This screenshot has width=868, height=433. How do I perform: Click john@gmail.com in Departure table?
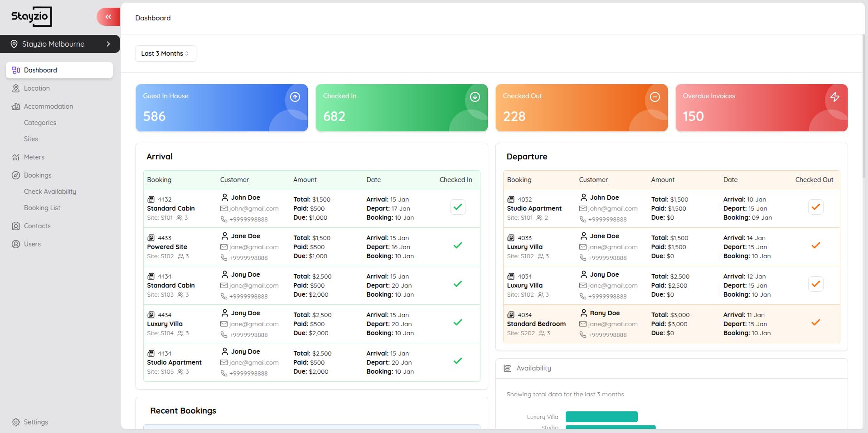pos(613,208)
